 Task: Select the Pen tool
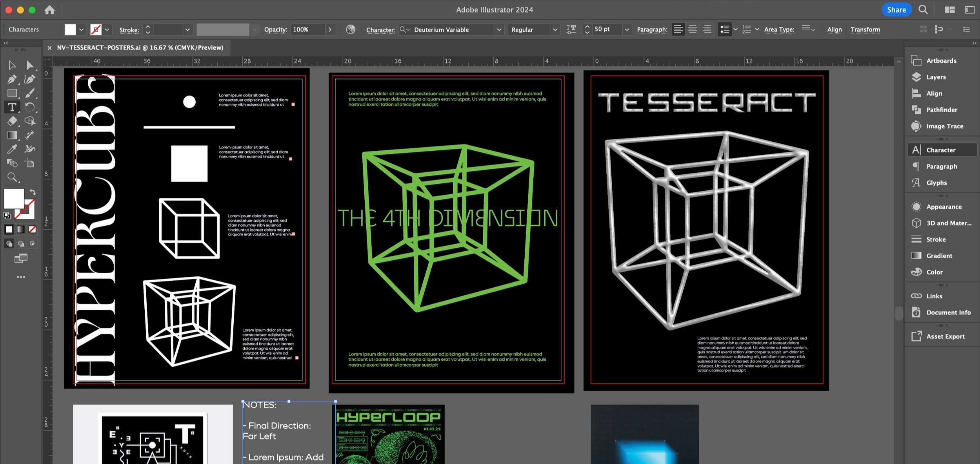click(x=12, y=79)
